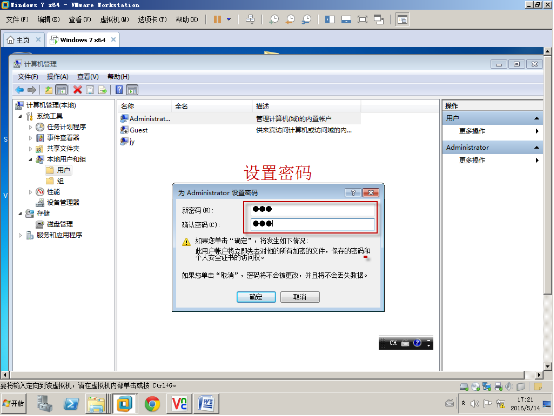Click the VMware fullscreen view icon
Image resolution: width=554 pixels, height=416 pixels.
363,19
